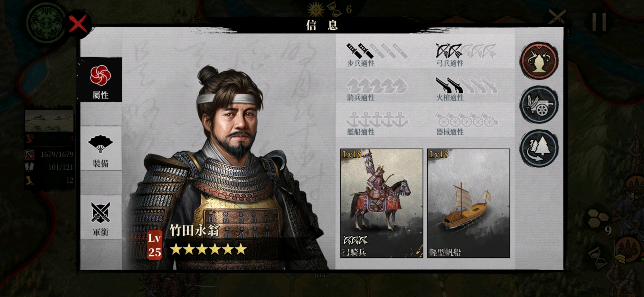Image resolution: width=644 pixels, height=297 pixels.
Task: Switch to the 軍銜 rank tab
Action: click(x=101, y=217)
